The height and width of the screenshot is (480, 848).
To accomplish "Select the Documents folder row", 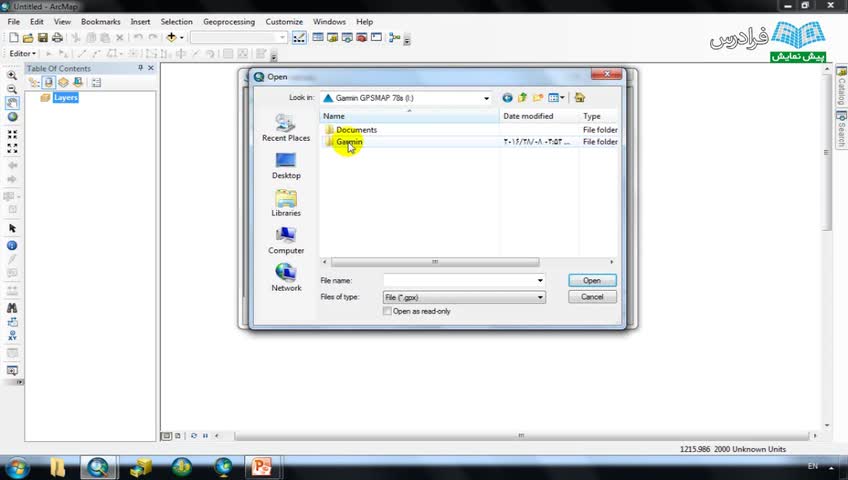I will 469,130.
